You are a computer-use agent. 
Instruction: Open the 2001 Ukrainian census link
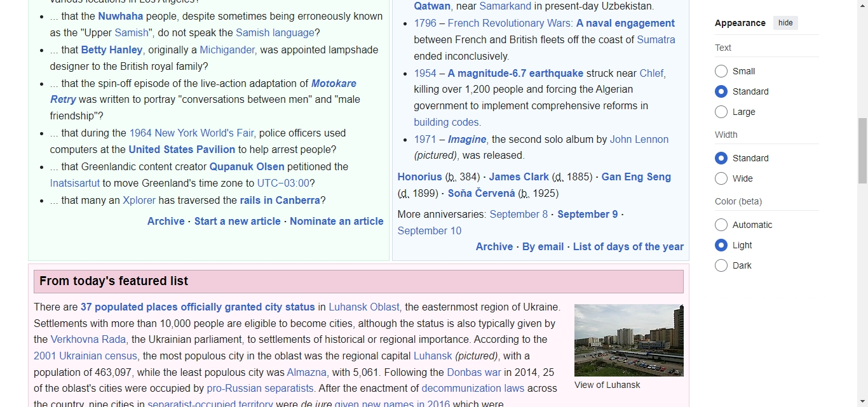point(85,356)
